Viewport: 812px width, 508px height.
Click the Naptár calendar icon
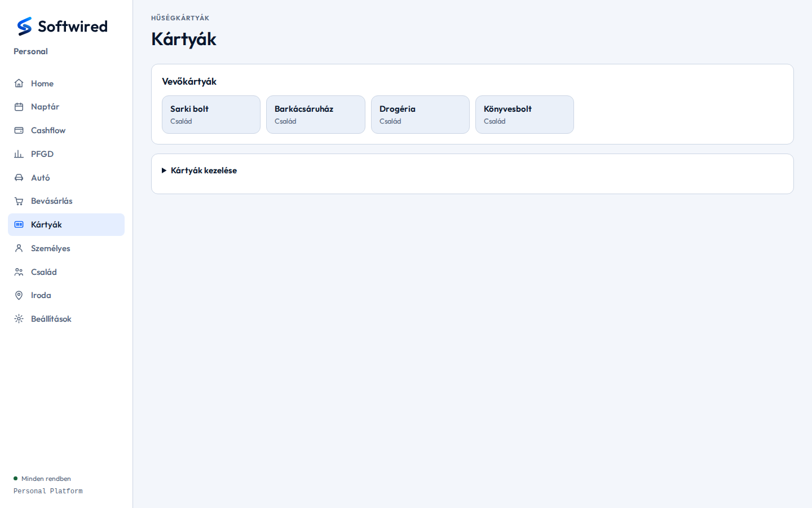19,107
